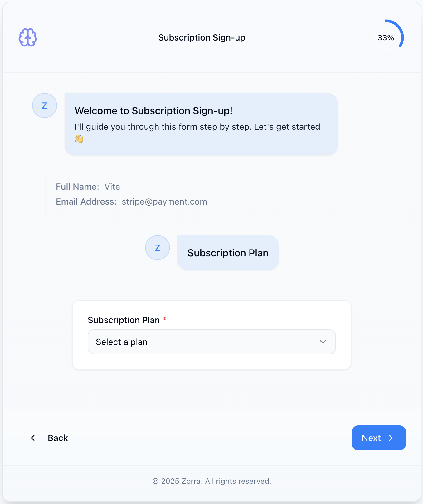The width and height of the screenshot is (423, 504).
Task: Click the Subscription Sign-up page title
Action: point(202,38)
